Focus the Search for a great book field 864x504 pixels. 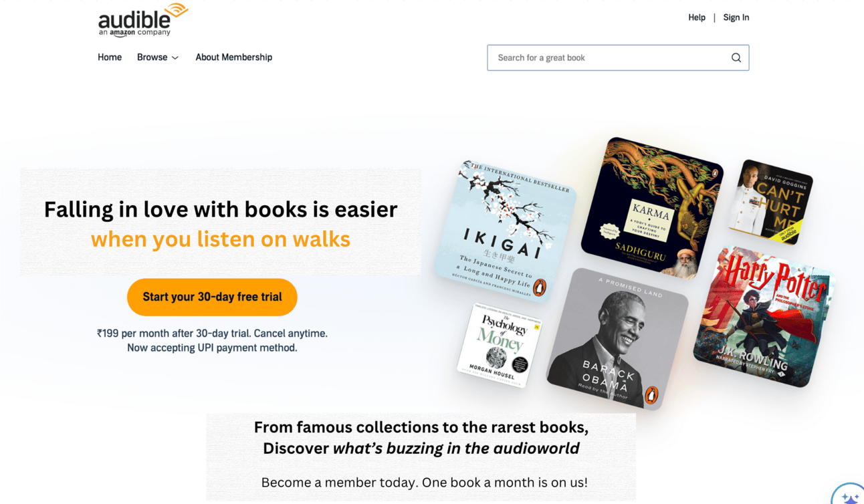[618, 57]
